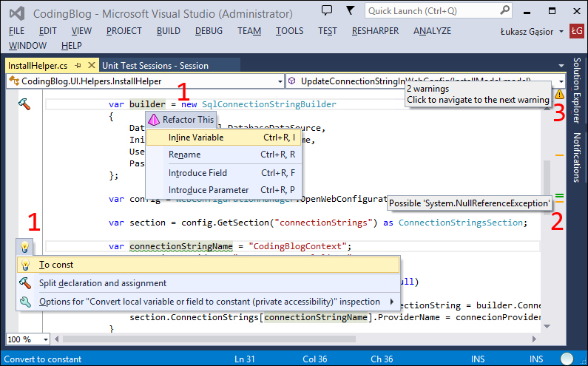The image size is (588, 366).
Task: Open the RESHARPER menu
Action: click(x=376, y=31)
